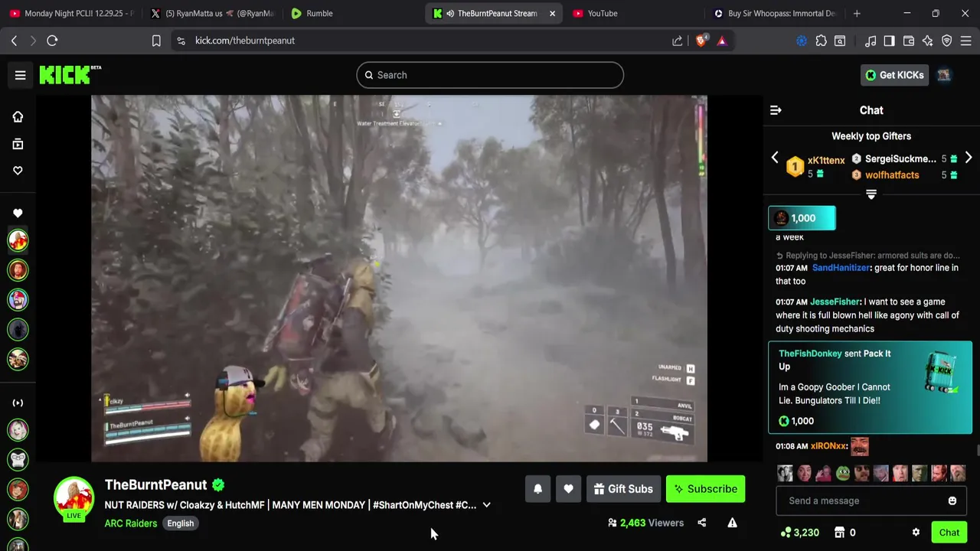Follow the channel with heart button

tap(568, 489)
